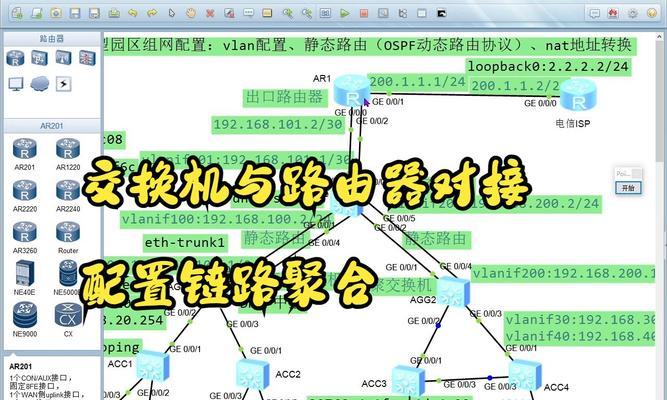Select the text annotation tool
The width and height of the screenshot is (667, 400).
tap(248, 13)
